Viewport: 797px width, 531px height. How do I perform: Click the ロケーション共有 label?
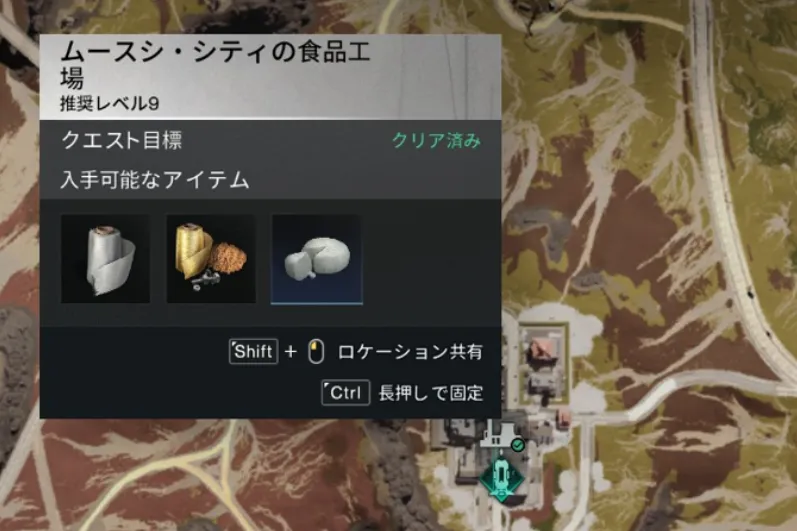(410, 352)
